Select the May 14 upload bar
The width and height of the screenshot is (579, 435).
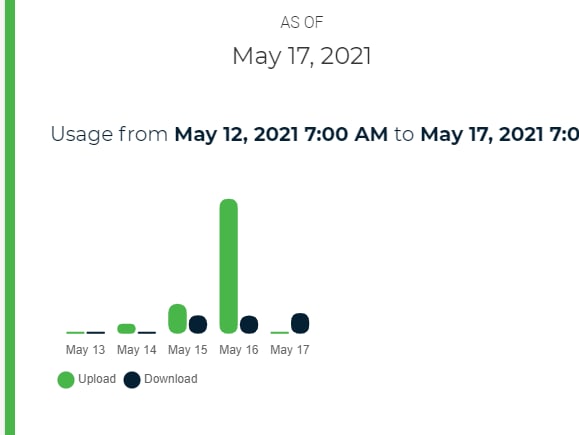pyautogui.click(x=126, y=329)
